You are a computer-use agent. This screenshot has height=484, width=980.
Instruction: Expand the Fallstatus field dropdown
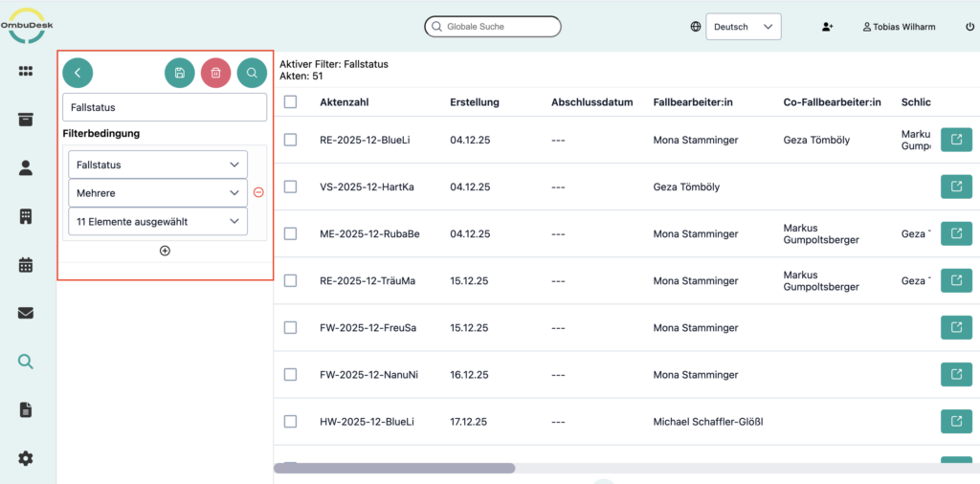(158, 165)
